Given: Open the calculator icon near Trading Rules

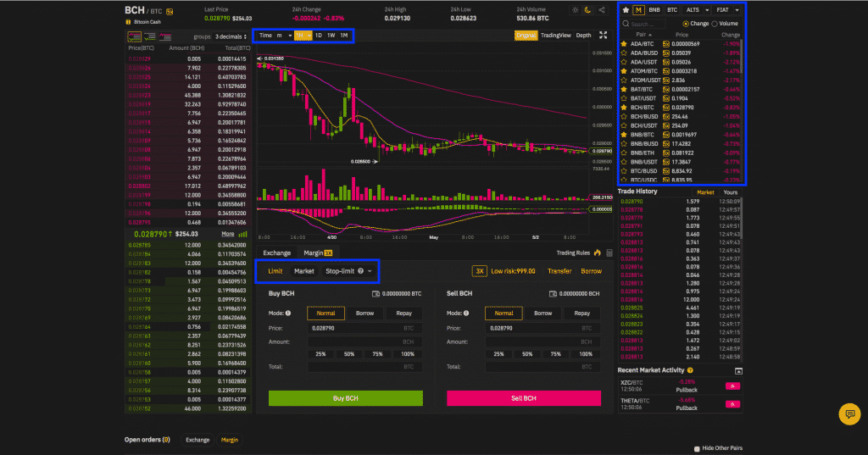Looking at the screenshot, I should click(609, 253).
